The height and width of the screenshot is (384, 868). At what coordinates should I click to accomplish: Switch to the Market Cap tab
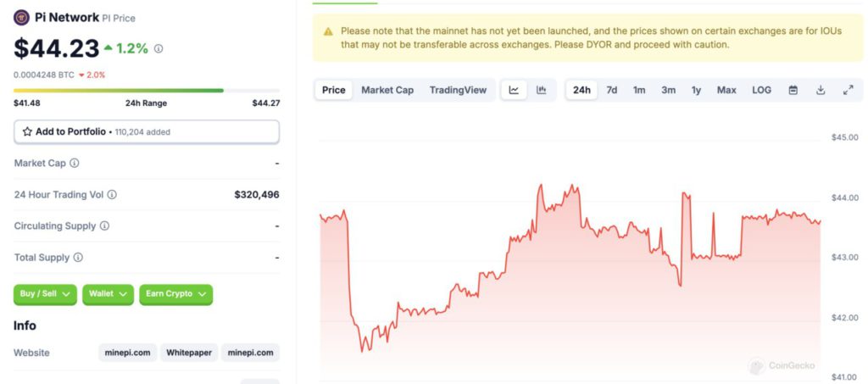click(387, 90)
